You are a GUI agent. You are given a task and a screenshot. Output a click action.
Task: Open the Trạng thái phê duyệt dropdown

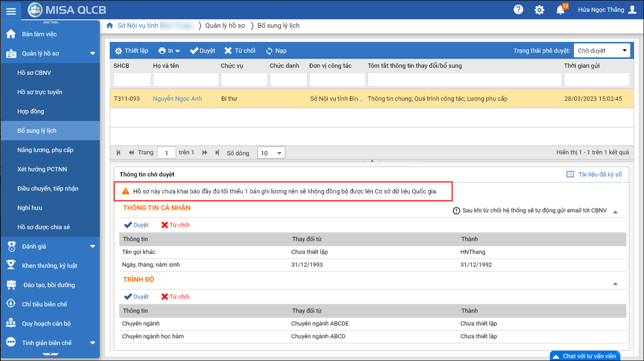(602, 51)
